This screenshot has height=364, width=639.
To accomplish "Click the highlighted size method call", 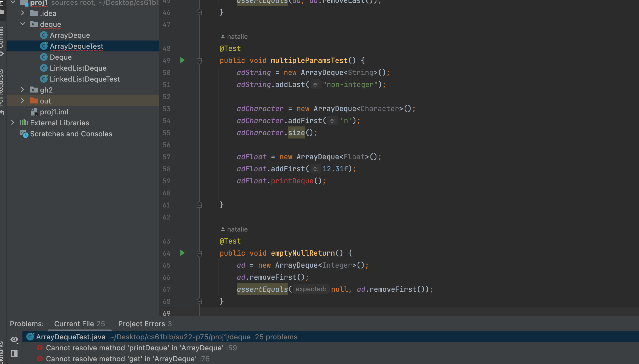I will point(296,133).
